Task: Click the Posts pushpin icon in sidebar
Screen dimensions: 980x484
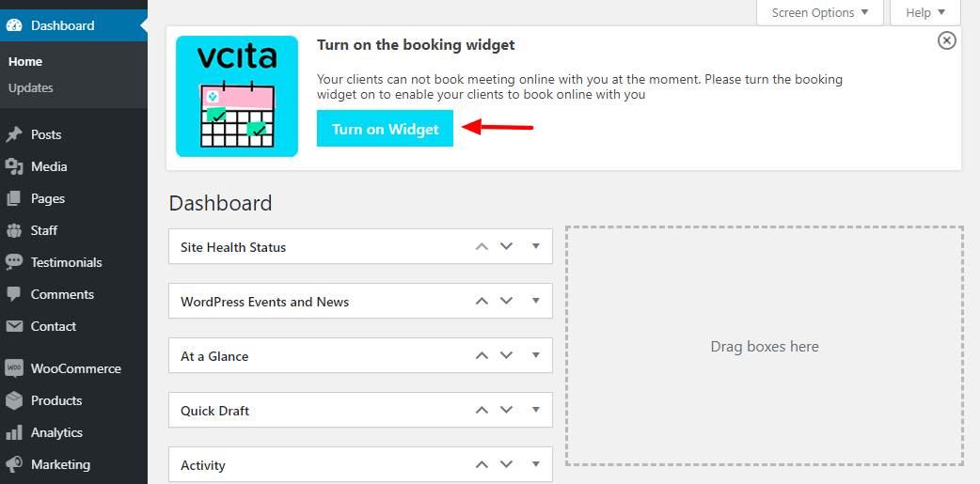Action: tap(14, 134)
